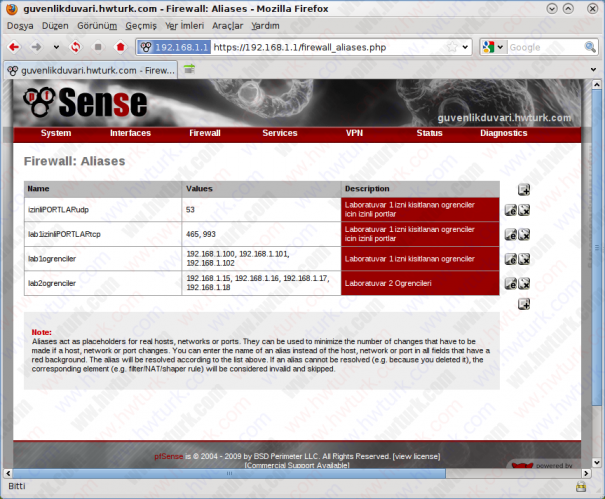
Task: Open the Araçlar menu
Action: click(228, 26)
